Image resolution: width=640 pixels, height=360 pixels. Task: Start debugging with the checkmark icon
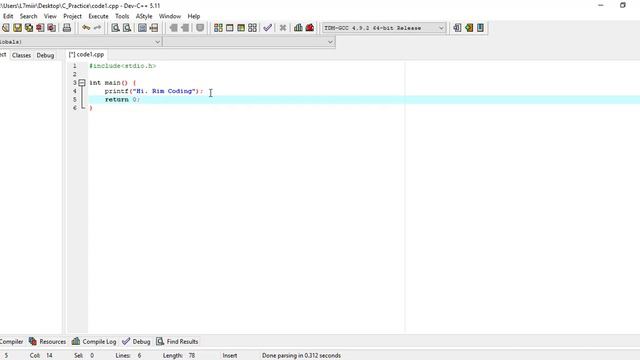click(267, 28)
